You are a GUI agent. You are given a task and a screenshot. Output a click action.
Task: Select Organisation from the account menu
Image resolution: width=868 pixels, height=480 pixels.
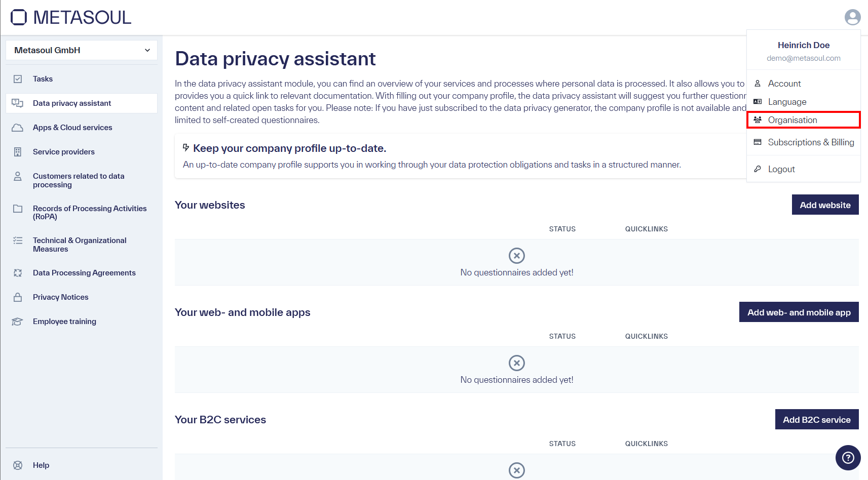[792, 120]
